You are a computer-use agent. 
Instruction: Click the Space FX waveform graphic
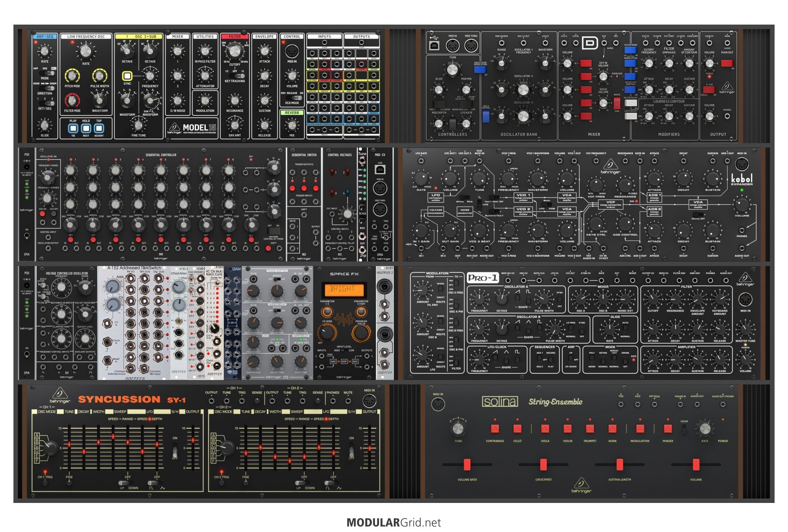(x=344, y=319)
